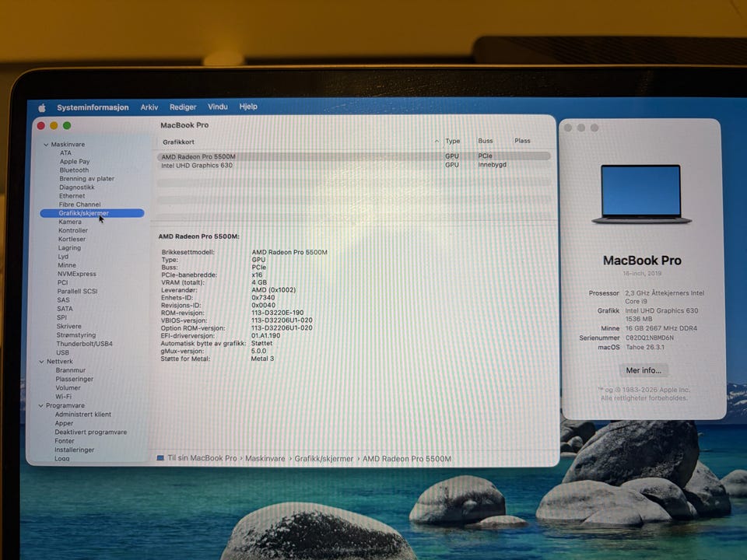Select SATA in the sidebar
This screenshot has height=560, width=747.
coord(65,309)
